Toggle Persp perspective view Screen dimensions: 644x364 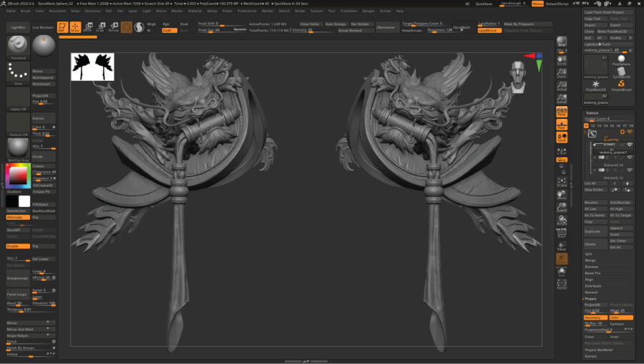(x=562, y=112)
